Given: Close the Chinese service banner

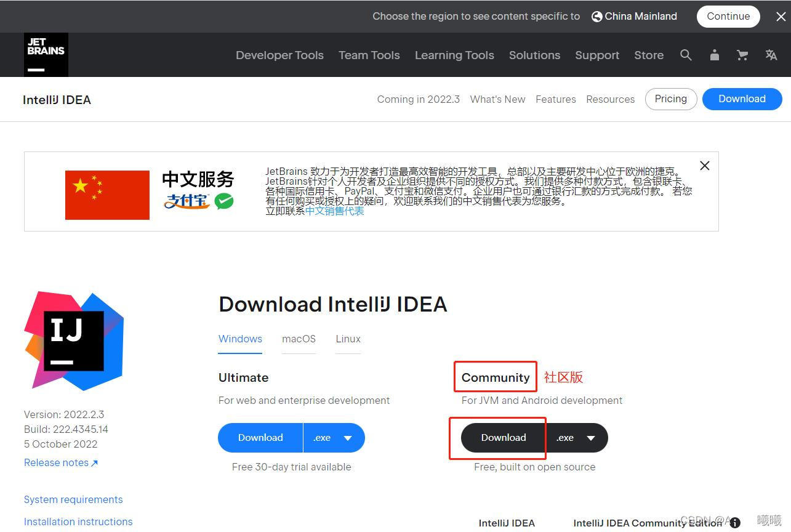Looking at the screenshot, I should pyautogui.click(x=705, y=166).
